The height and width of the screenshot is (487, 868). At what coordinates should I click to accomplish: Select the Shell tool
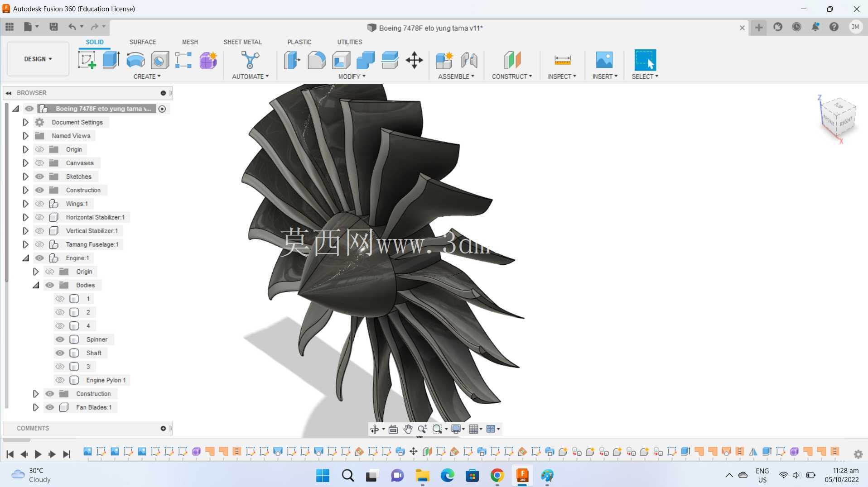click(341, 60)
